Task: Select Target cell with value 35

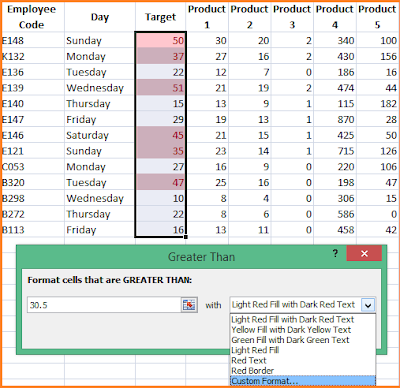Action: pos(160,151)
